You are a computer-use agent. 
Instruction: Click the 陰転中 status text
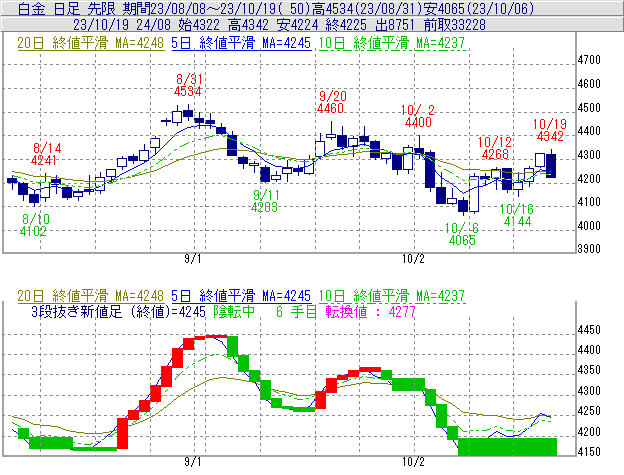pos(234,311)
